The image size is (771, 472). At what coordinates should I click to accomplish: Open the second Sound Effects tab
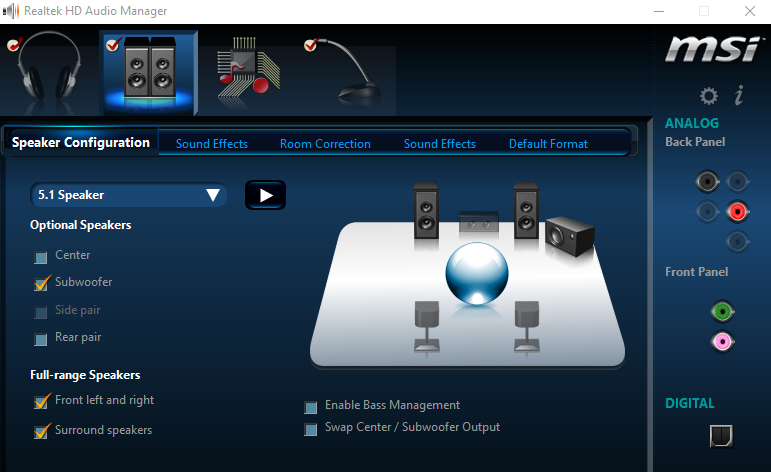coord(440,144)
